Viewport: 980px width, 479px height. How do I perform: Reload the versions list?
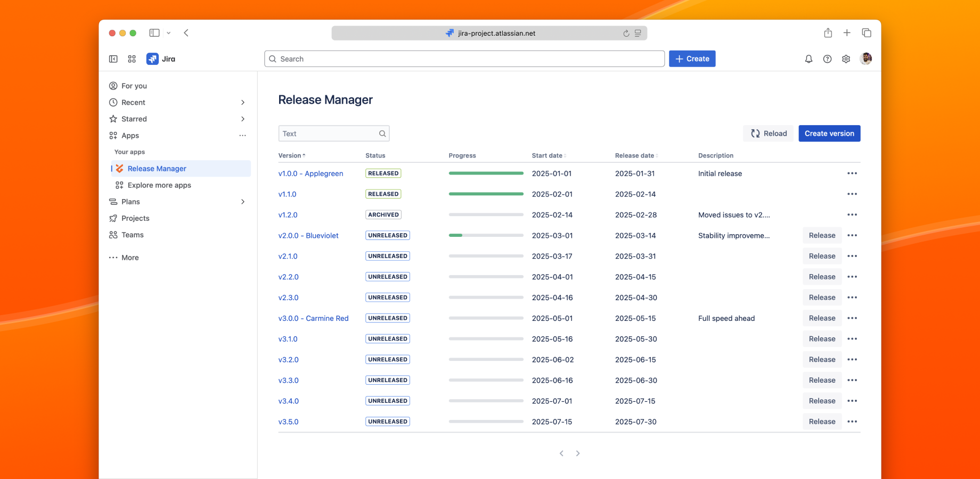768,133
